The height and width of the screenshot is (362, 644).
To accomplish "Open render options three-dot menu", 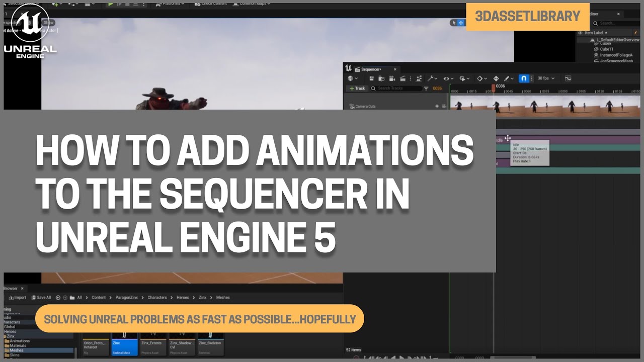I will (x=411, y=78).
